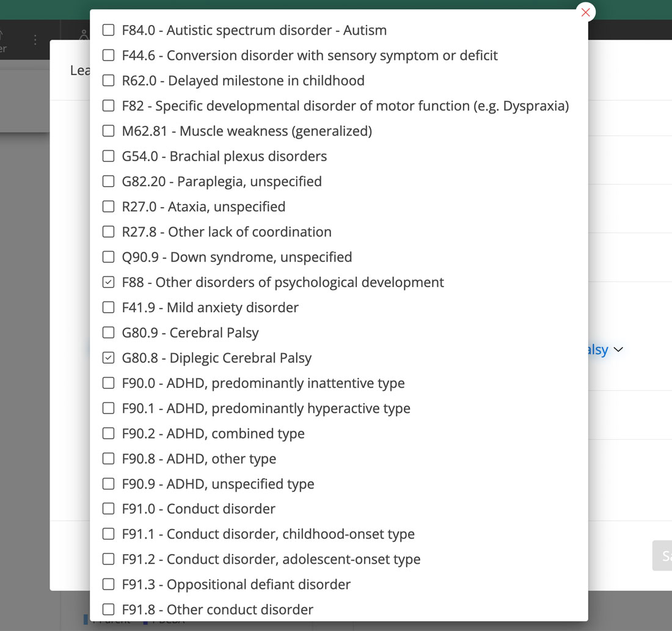Close the diagnosis list popup
This screenshot has height=631, width=672.
pos(585,12)
